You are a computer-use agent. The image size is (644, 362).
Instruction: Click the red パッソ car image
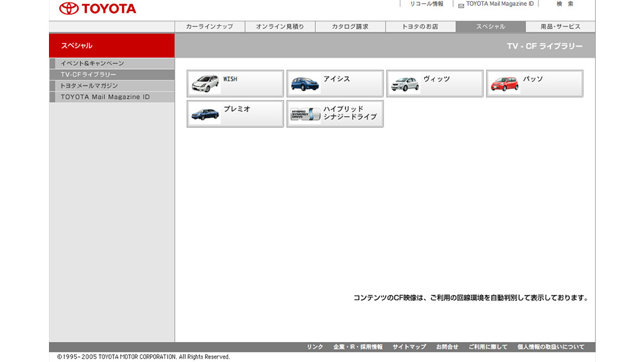pyautogui.click(x=505, y=83)
